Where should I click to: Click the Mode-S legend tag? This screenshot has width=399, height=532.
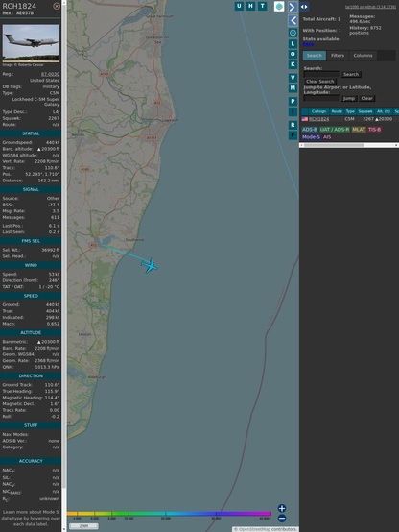coord(311,137)
